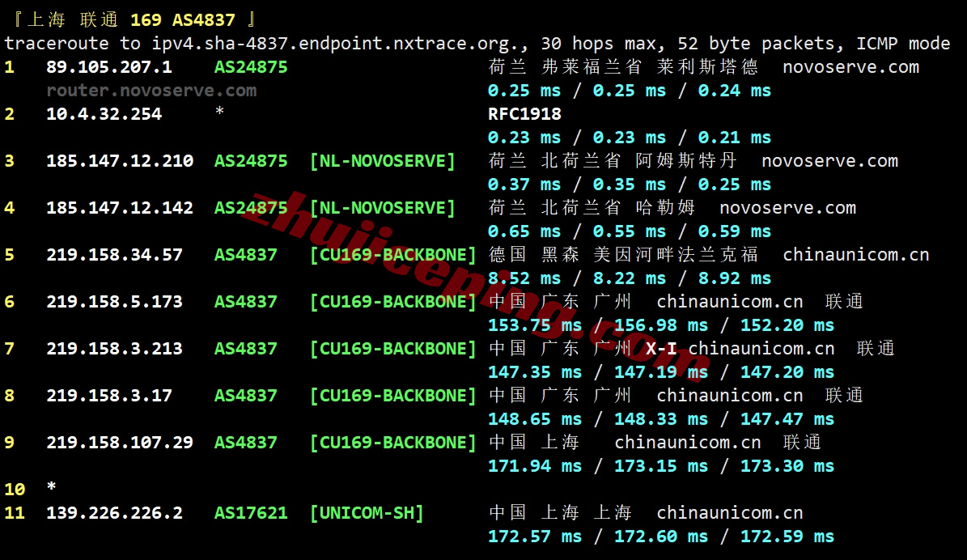The image size is (967, 560).
Task: Click chinaunicom.cn on the hop 5 row
Action: click(856, 255)
